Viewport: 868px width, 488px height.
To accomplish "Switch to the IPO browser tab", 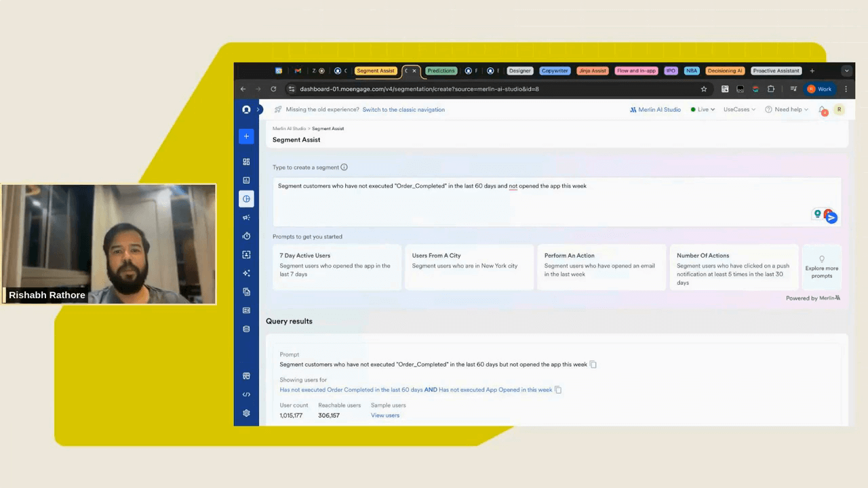I will point(671,70).
